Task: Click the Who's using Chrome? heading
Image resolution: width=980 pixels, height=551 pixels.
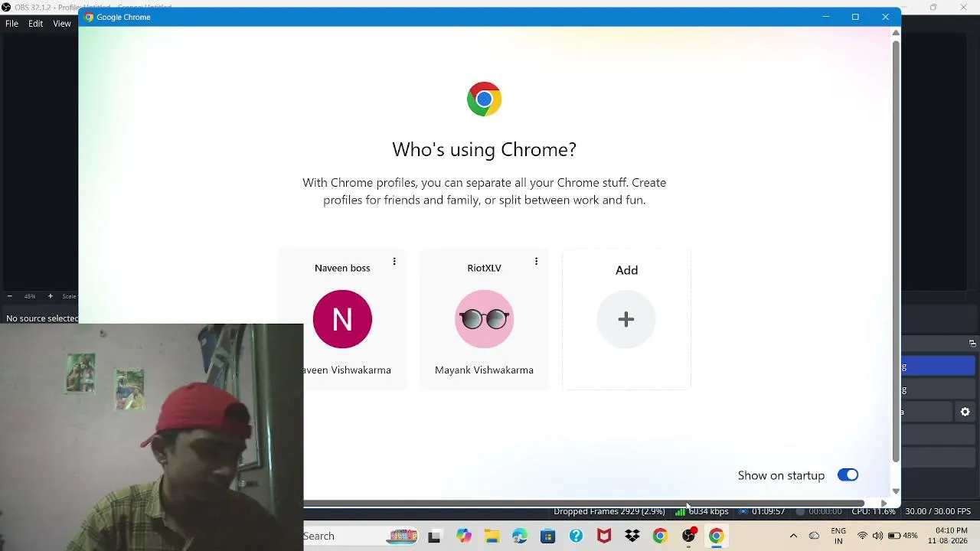Action: 484,149
